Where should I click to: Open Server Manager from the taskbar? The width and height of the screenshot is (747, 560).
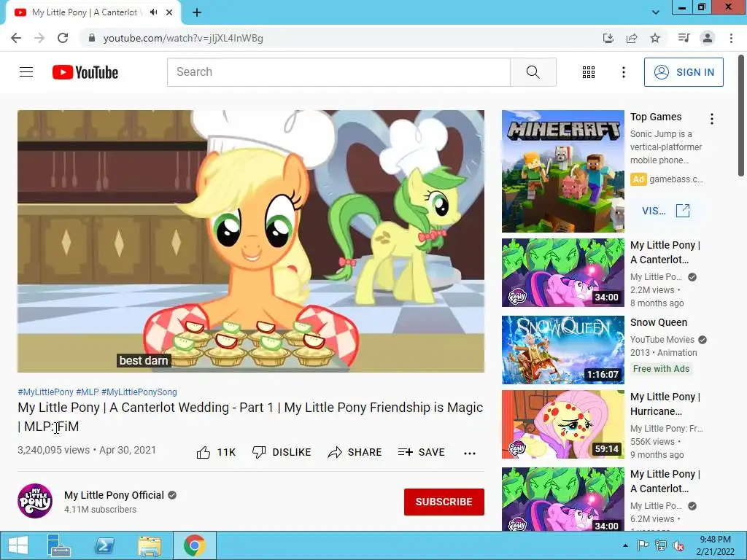tap(59, 545)
